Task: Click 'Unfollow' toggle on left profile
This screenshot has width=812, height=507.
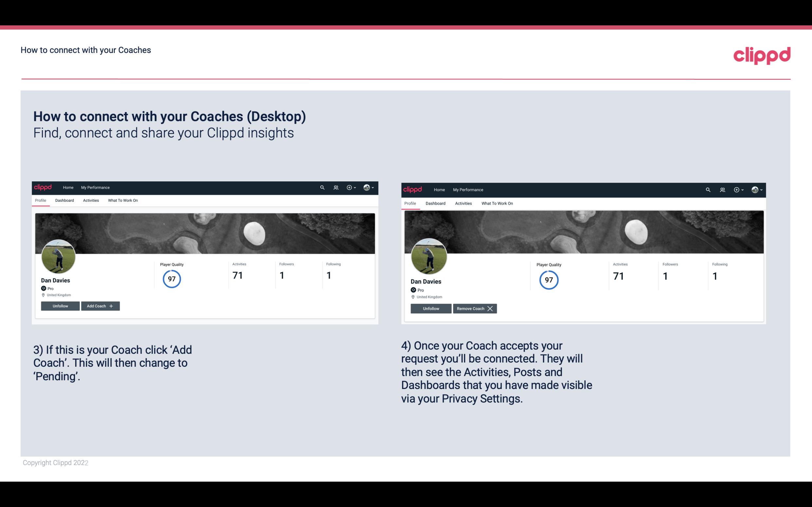Action: 60,306
